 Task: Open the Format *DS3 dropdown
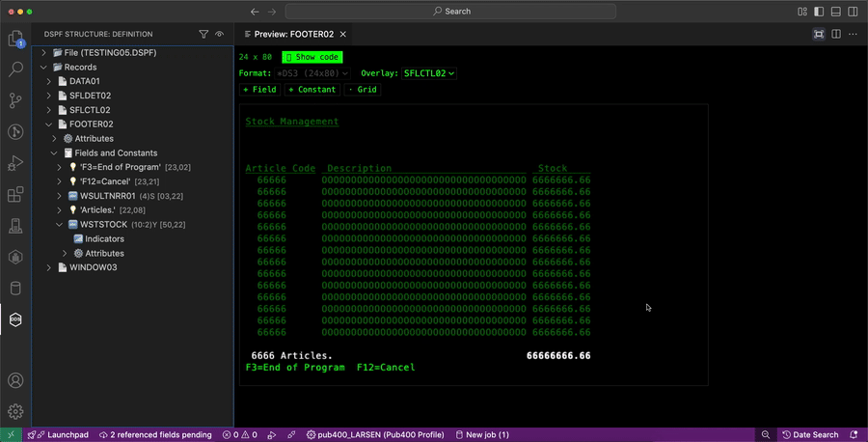pos(312,73)
